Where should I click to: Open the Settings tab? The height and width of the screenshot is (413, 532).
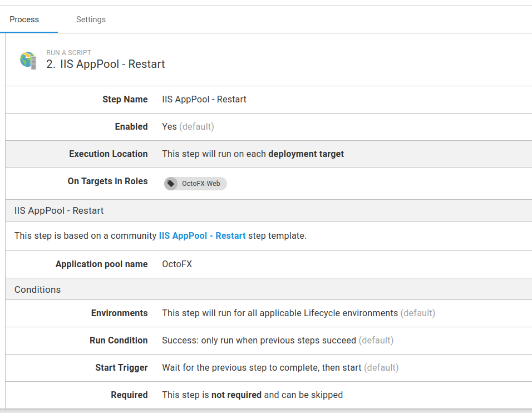[91, 19]
